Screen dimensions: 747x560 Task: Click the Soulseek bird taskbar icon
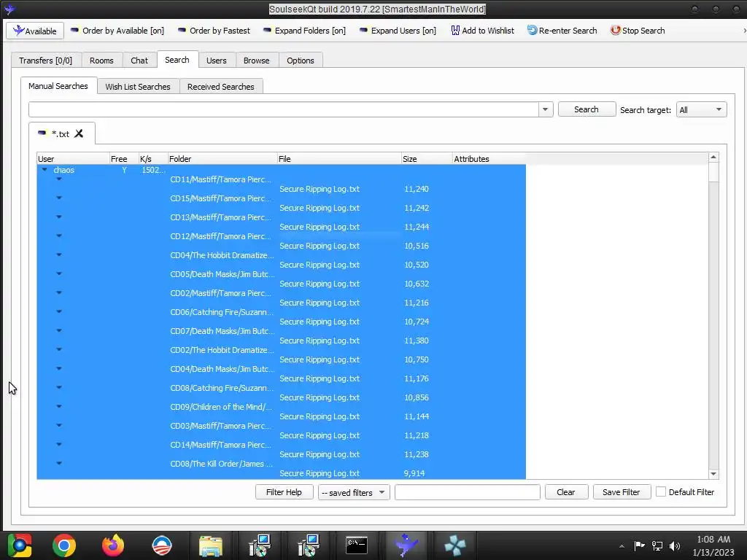(x=406, y=545)
